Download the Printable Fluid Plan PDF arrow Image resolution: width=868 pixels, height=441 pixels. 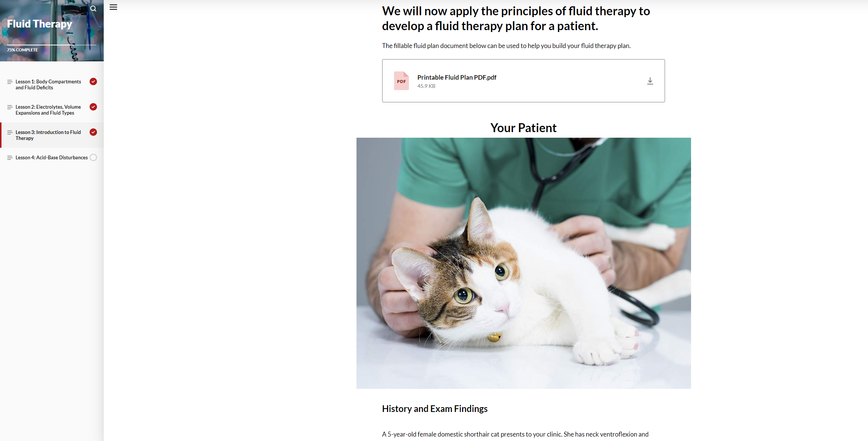[x=650, y=81]
